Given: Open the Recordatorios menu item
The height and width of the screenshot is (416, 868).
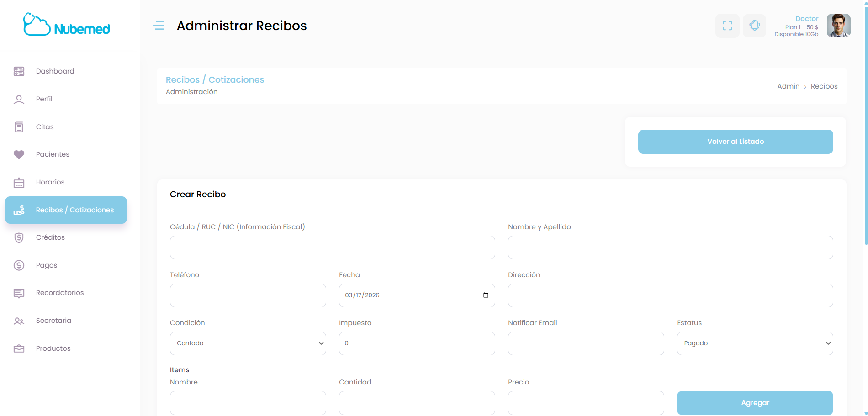Looking at the screenshot, I should [60, 293].
